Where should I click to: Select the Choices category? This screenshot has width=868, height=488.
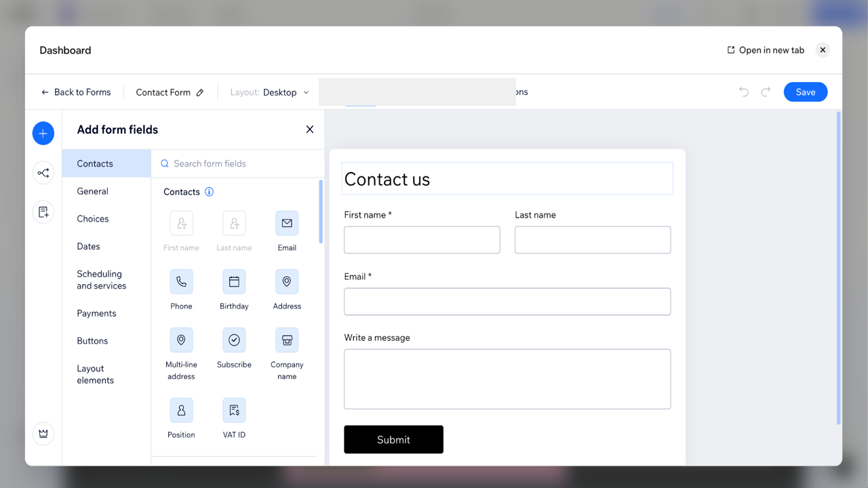click(106, 219)
